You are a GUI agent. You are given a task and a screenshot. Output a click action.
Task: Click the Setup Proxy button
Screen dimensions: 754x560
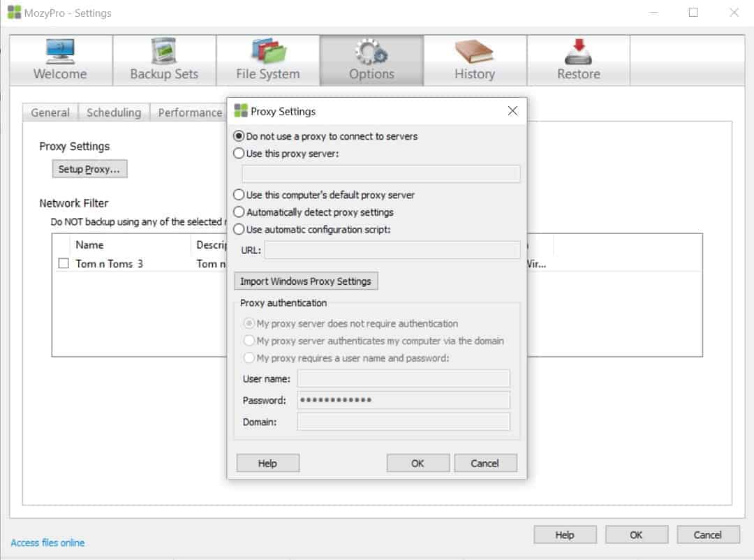click(x=89, y=170)
